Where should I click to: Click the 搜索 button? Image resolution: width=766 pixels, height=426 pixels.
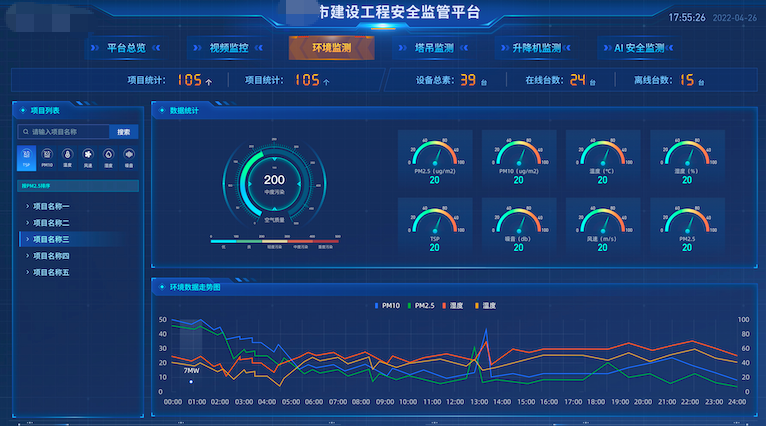click(124, 132)
